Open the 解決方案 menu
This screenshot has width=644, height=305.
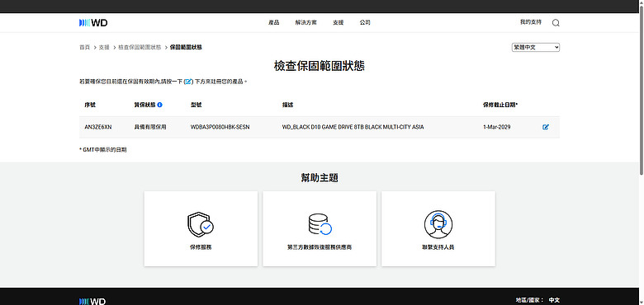coord(306,22)
